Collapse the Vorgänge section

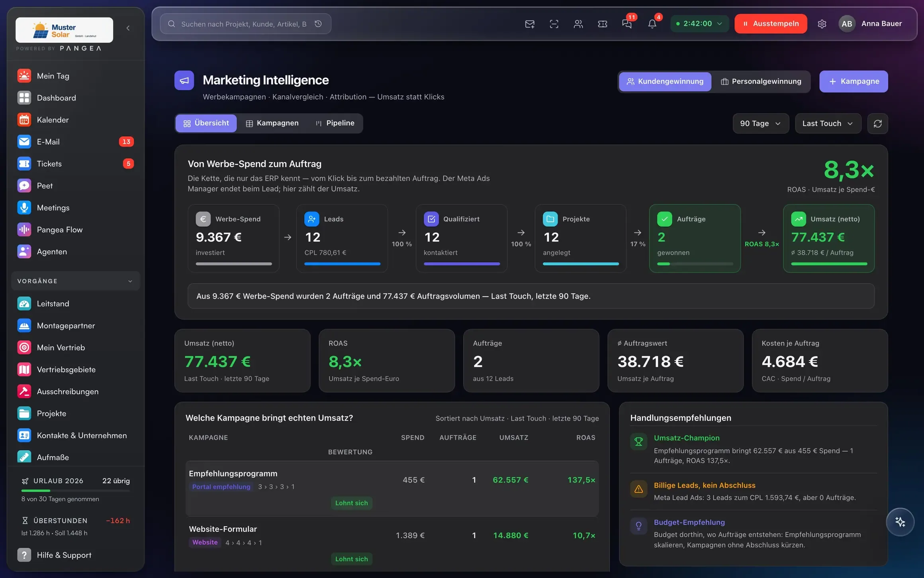click(75, 281)
